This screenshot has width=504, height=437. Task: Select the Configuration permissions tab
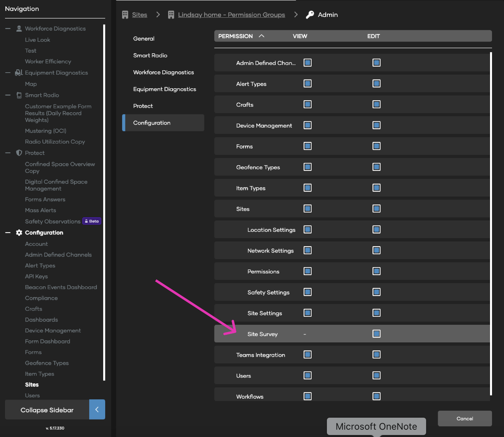163,123
